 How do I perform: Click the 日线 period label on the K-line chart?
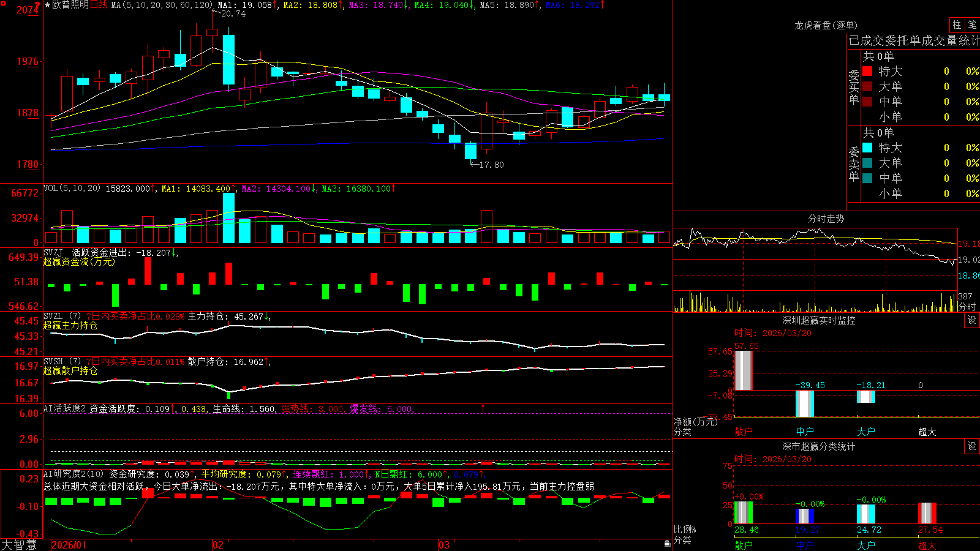tap(99, 5)
